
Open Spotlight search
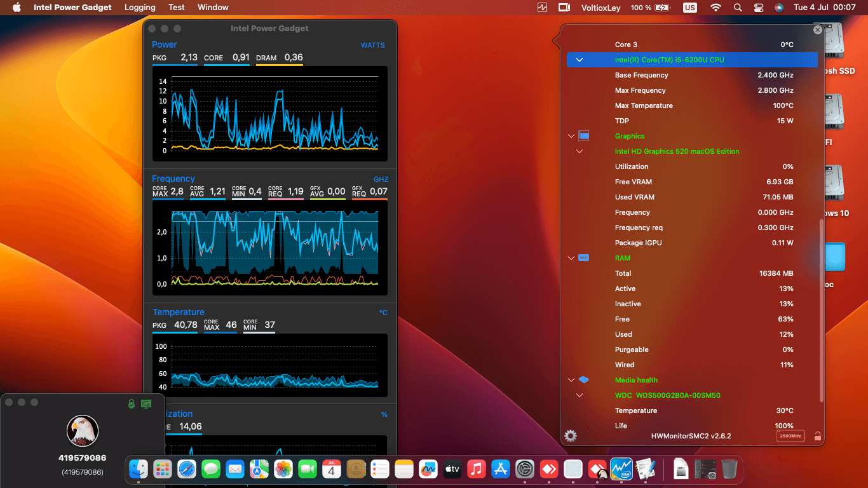click(x=737, y=8)
